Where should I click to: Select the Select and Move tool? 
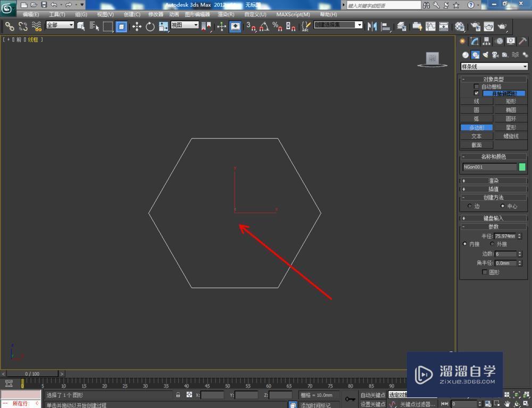point(137,26)
